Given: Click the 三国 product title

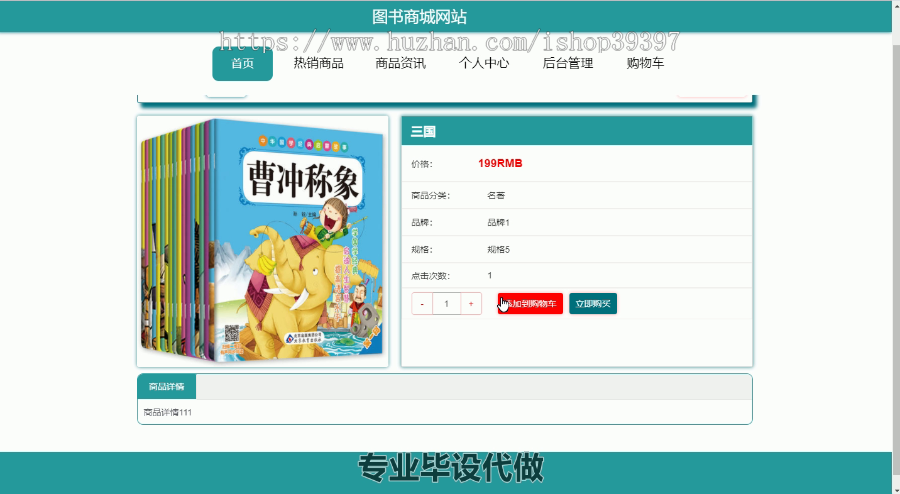Looking at the screenshot, I should (x=423, y=132).
